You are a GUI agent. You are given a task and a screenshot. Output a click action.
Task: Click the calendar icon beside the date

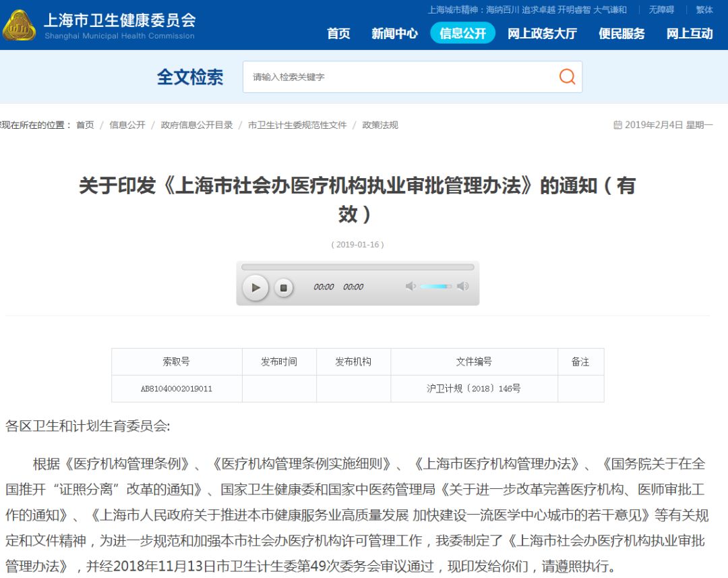(x=617, y=125)
